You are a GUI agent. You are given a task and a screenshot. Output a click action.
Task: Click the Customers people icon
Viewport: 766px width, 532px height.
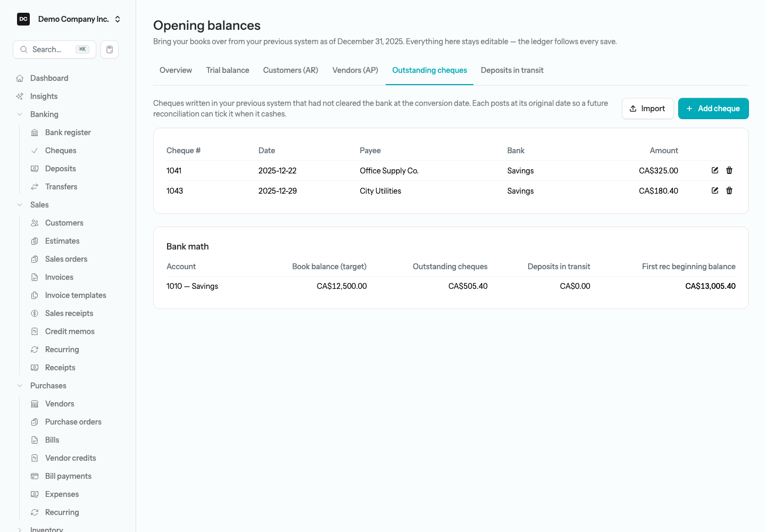pos(35,223)
